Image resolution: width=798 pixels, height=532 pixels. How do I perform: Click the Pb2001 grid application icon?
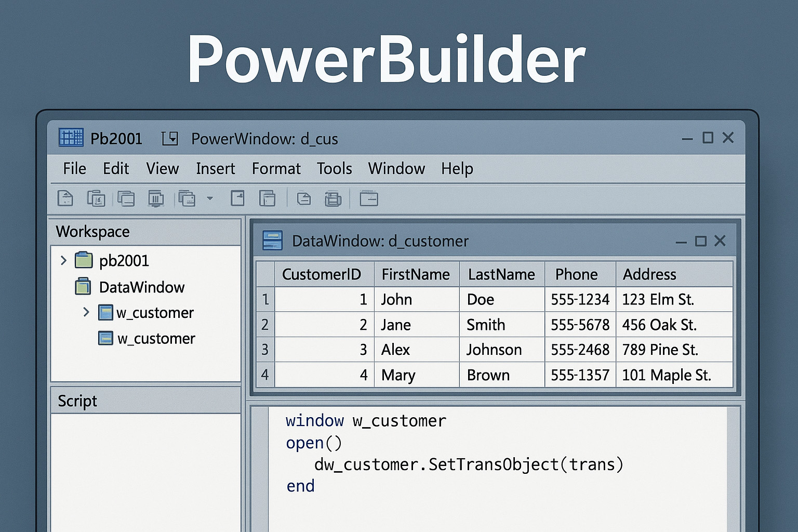71,138
